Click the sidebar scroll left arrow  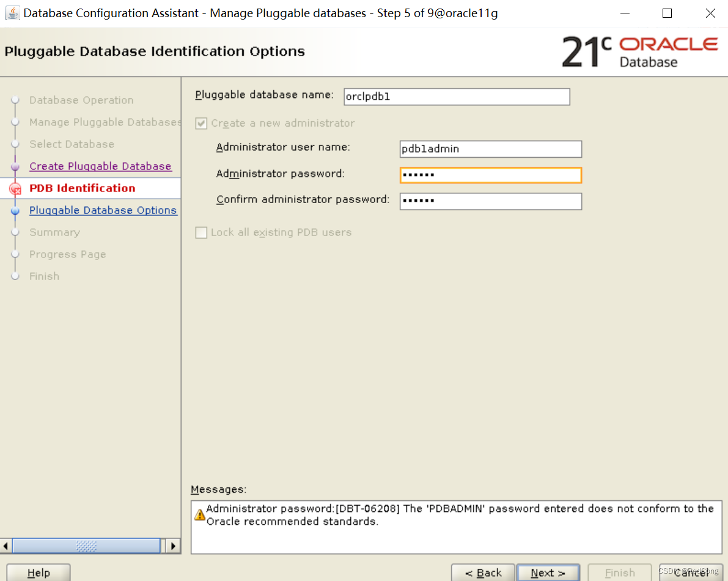[6, 546]
